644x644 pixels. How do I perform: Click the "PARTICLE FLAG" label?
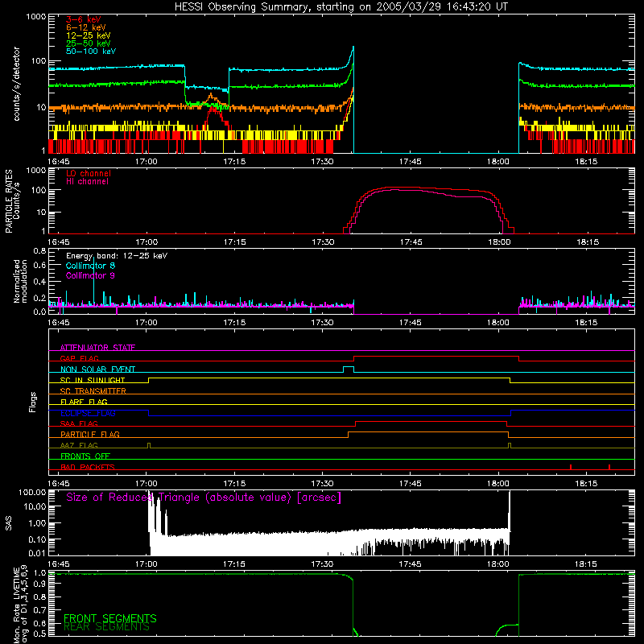90,435
